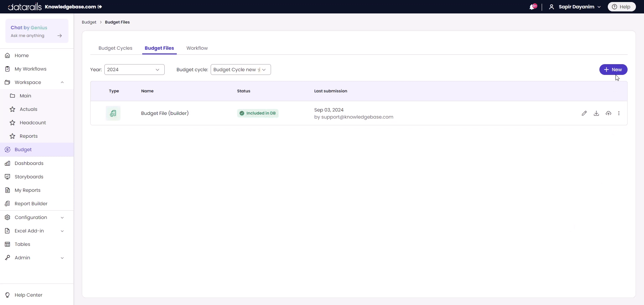
Task: Expand the Admin section chevron
Action: (x=62, y=258)
